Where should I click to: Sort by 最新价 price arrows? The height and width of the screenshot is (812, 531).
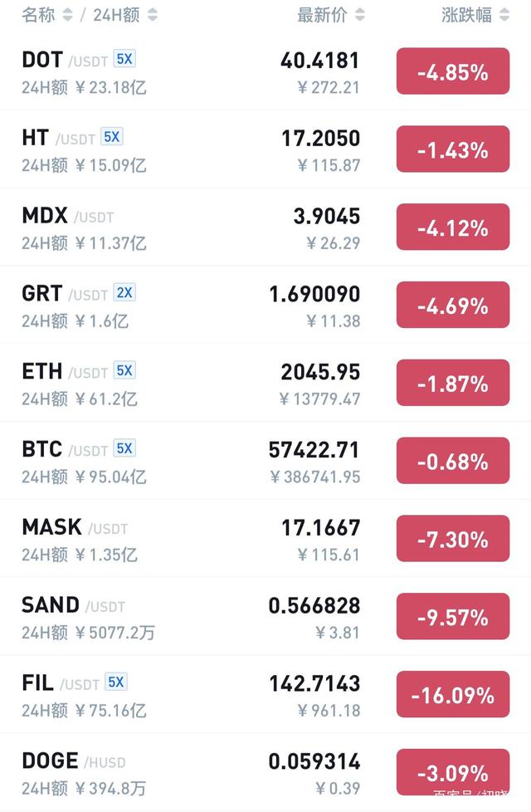[x=360, y=14]
